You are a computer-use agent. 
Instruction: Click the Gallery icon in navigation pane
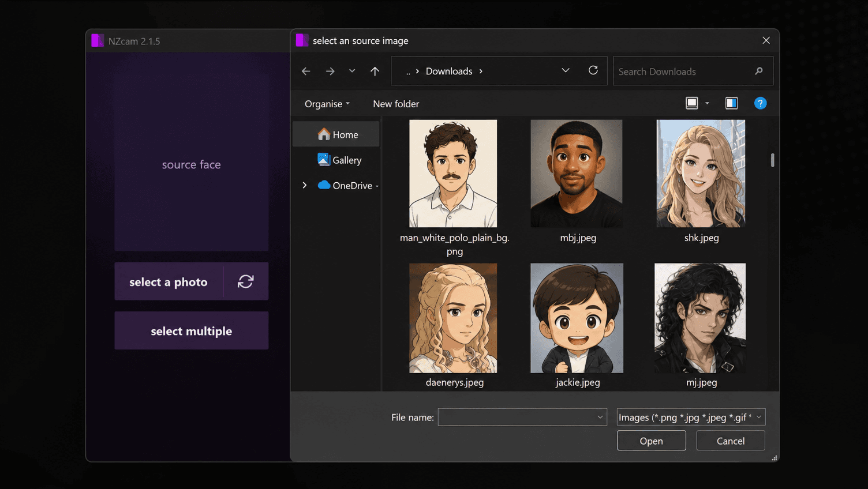[x=324, y=159]
